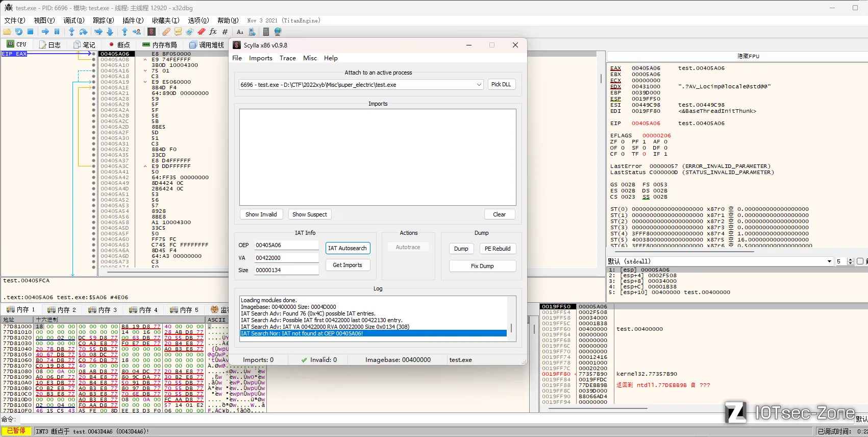Stop debugging with the blue square icon

(x=30, y=32)
